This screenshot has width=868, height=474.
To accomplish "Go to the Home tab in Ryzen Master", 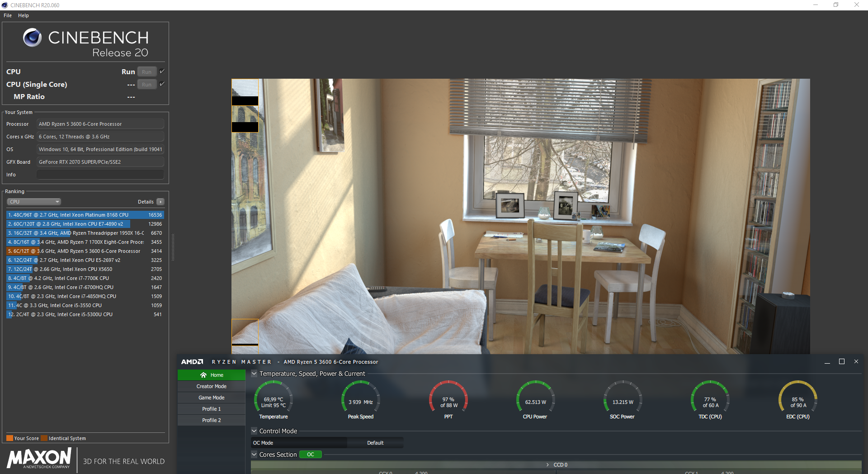I will [212, 375].
